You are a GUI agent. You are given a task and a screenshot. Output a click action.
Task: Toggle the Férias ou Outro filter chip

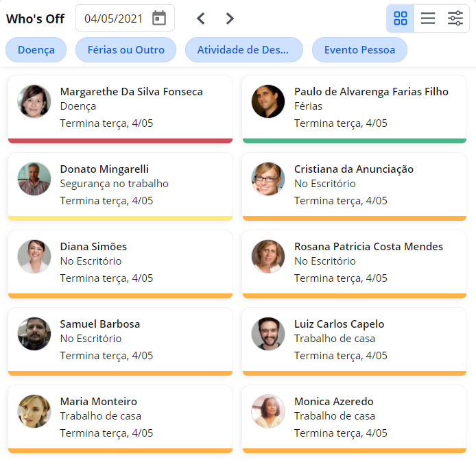pyautogui.click(x=126, y=50)
